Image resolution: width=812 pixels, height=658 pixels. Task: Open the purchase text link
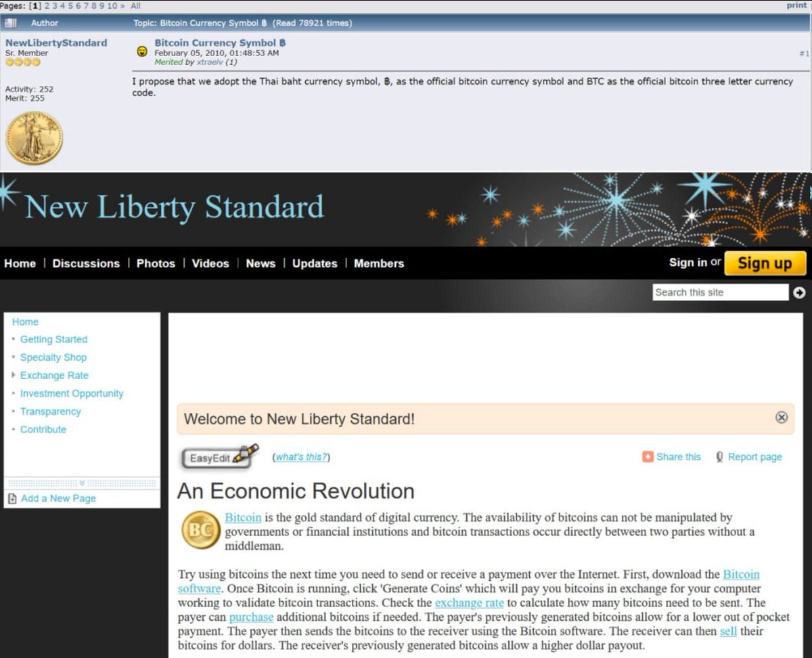point(251,617)
